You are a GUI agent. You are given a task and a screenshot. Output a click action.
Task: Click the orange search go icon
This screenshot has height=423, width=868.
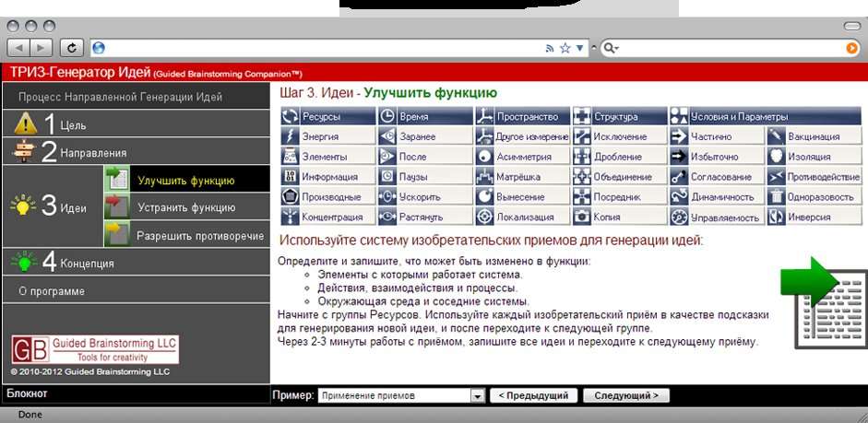[852, 48]
